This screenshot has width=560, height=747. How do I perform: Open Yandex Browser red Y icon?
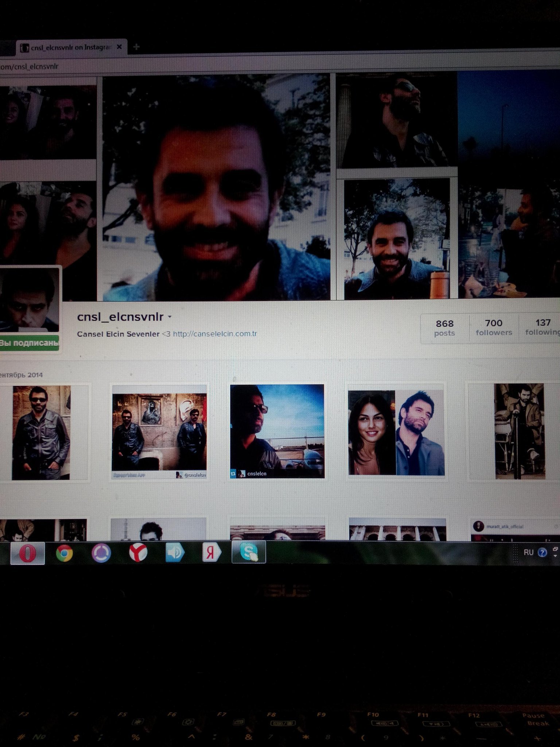click(x=138, y=553)
